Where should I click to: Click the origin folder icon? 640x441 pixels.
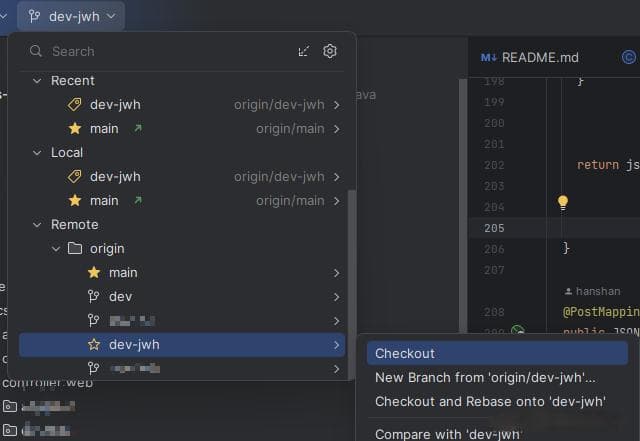tap(75, 248)
